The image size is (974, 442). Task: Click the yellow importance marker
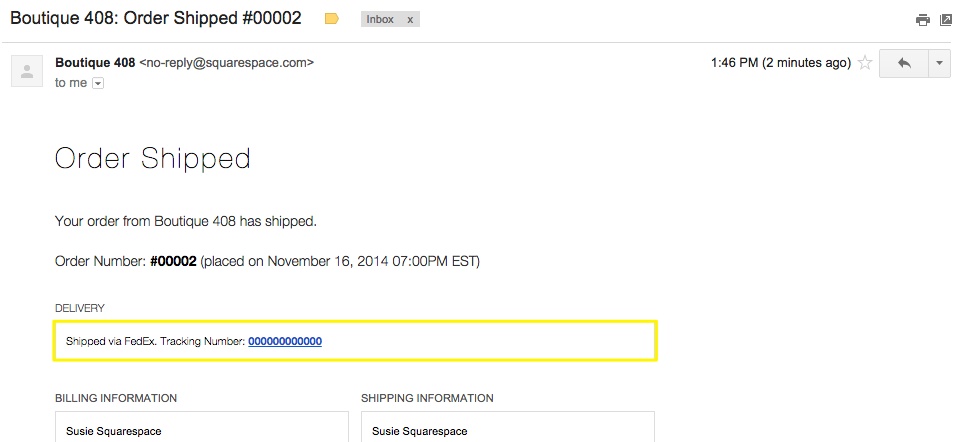(332, 19)
